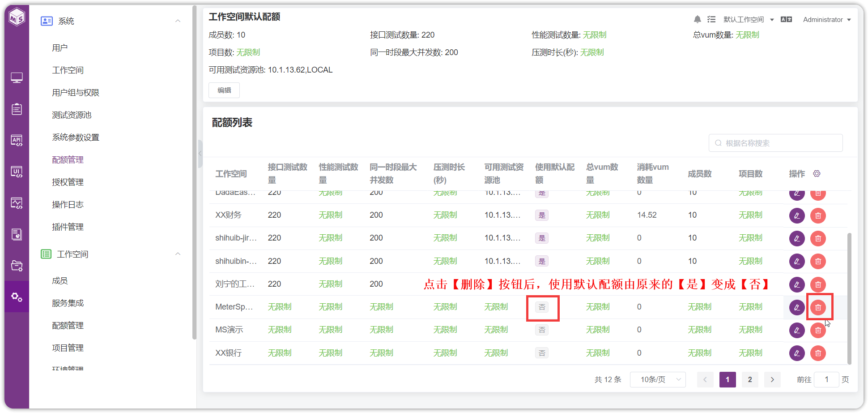
Task: Delete quota for 刘宁的工… row
Action: click(818, 284)
